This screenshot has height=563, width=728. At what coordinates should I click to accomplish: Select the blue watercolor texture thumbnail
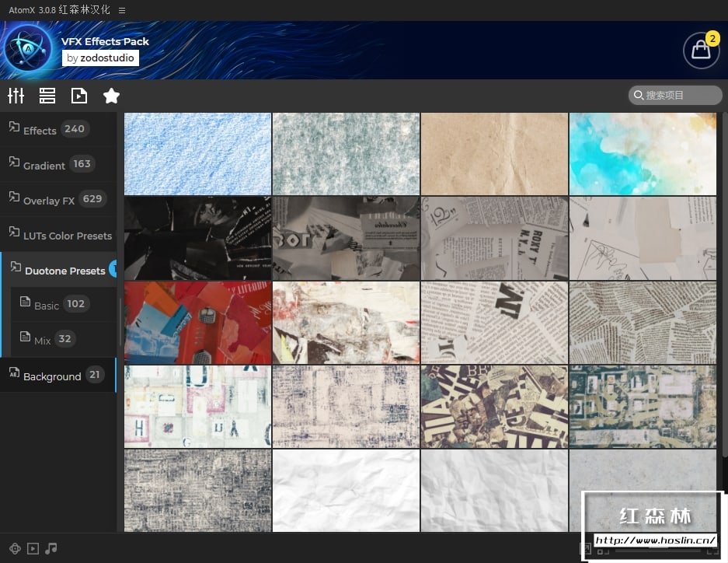643,154
